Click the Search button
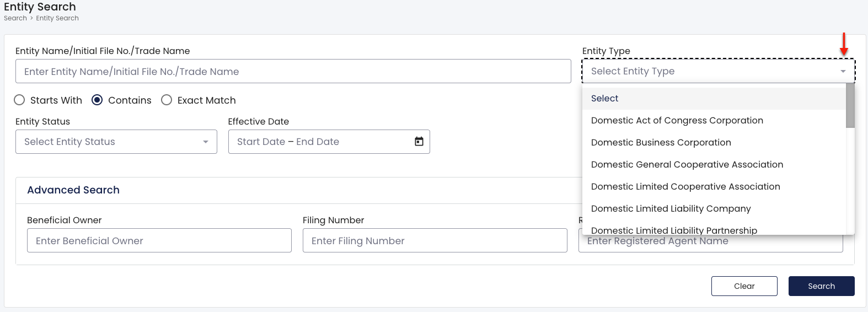 tap(821, 286)
